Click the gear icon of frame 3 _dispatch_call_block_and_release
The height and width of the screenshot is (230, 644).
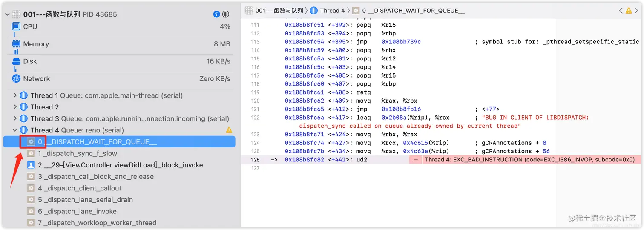tap(31, 176)
